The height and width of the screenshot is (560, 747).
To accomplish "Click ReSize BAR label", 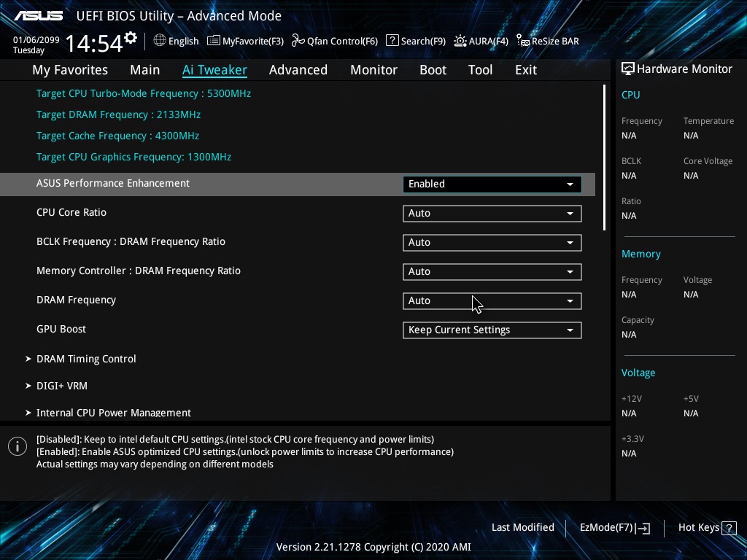I will 555,42.
